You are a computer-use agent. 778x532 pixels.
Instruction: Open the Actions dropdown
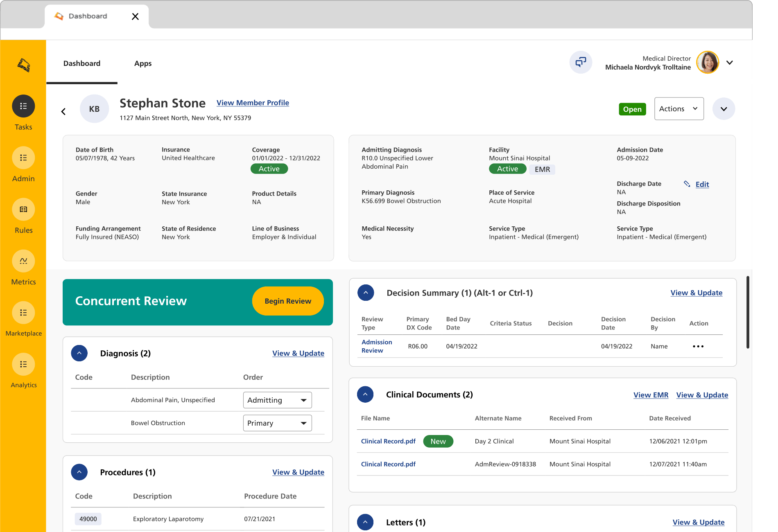tap(679, 109)
